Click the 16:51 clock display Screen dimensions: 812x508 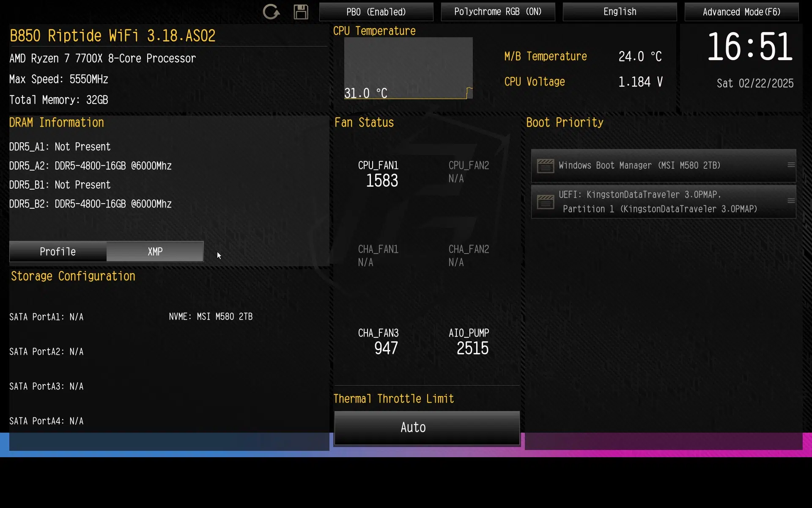click(x=749, y=47)
